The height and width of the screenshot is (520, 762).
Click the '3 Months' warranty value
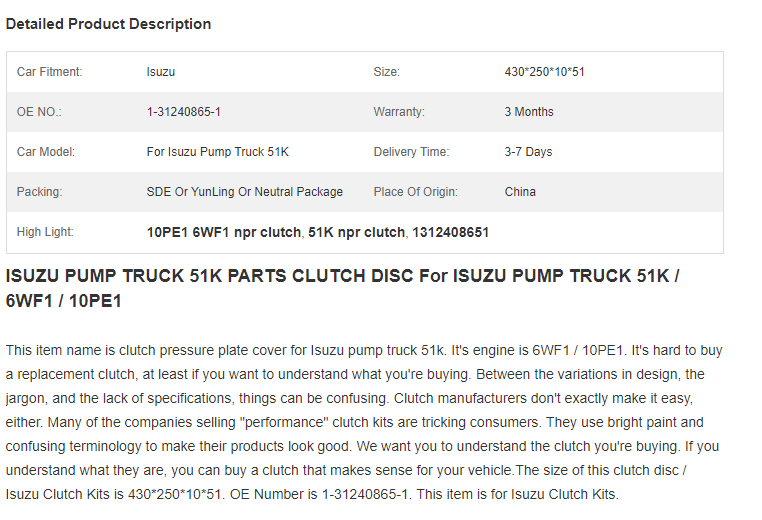529,112
